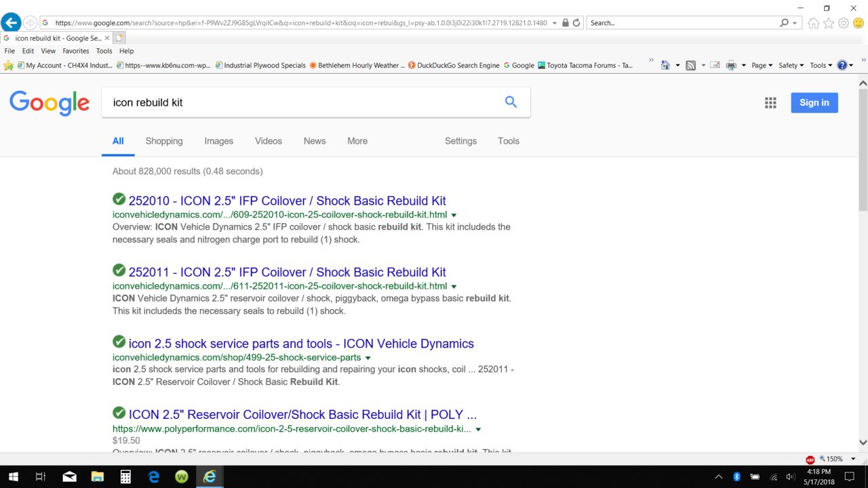The image size is (868, 488).
Task: Click the browser Forward arrow button
Action: (x=30, y=22)
